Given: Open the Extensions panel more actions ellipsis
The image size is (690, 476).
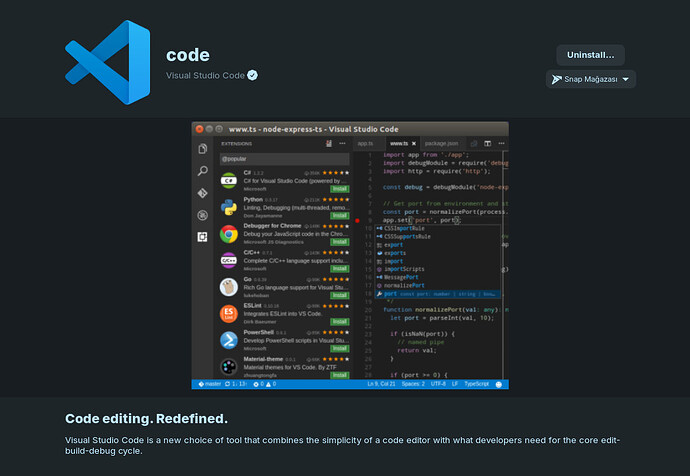Looking at the screenshot, I should click(342, 143).
